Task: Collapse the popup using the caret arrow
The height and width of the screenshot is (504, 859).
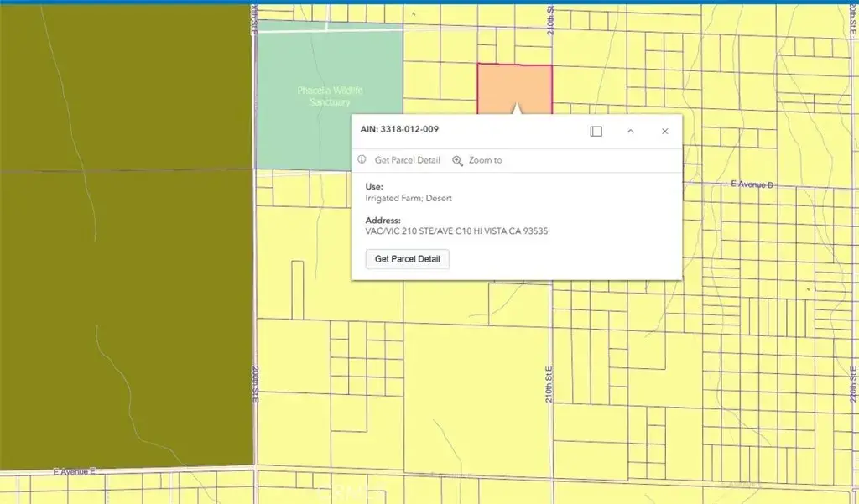Action: [x=631, y=132]
